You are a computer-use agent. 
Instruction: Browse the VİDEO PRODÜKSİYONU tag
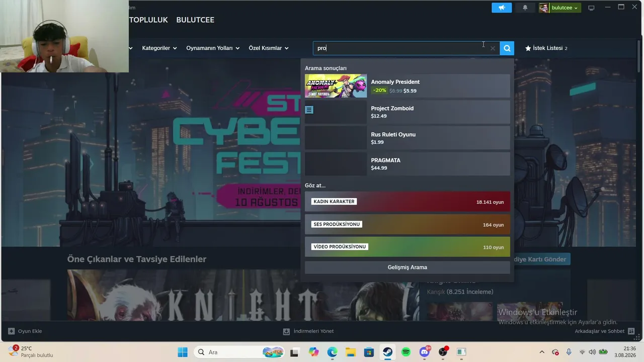click(x=407, y=247)
